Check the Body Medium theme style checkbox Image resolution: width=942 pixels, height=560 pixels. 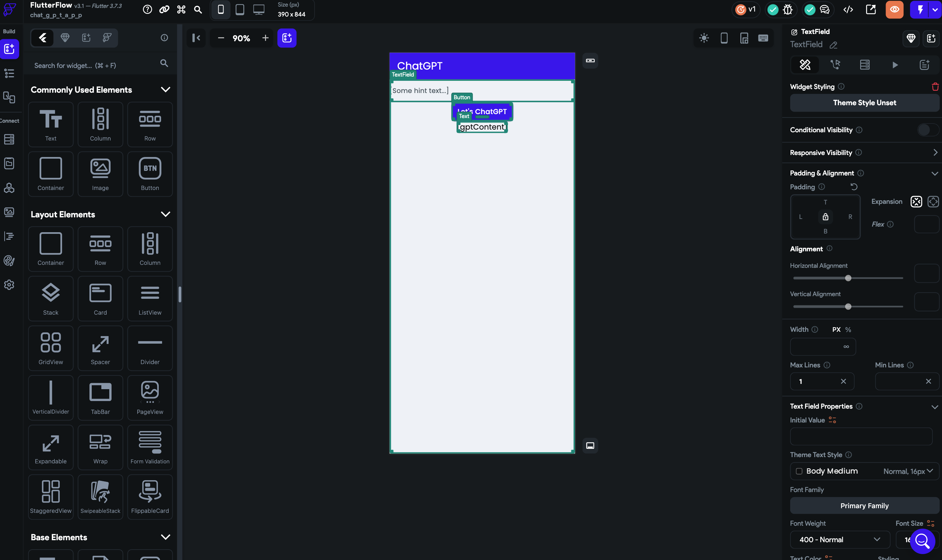point(799,471)
